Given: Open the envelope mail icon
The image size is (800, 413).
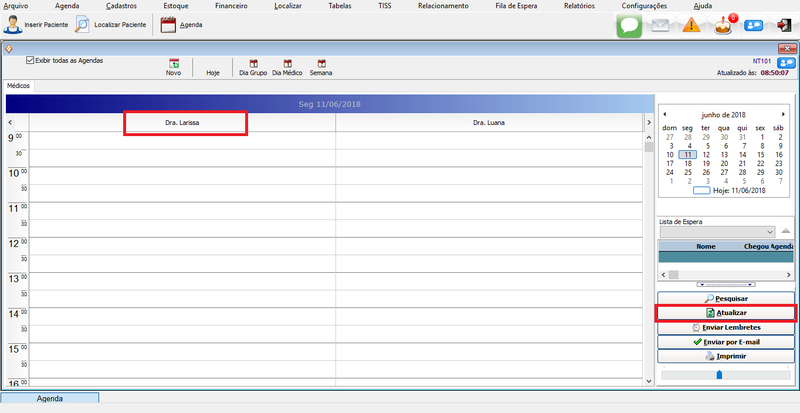Looking at the screenshot, I should coord(660,26).
